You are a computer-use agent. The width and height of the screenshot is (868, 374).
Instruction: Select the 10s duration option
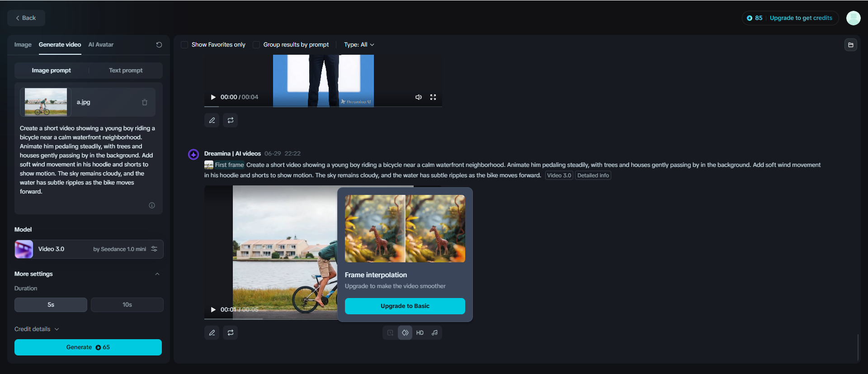click(127, 305)
